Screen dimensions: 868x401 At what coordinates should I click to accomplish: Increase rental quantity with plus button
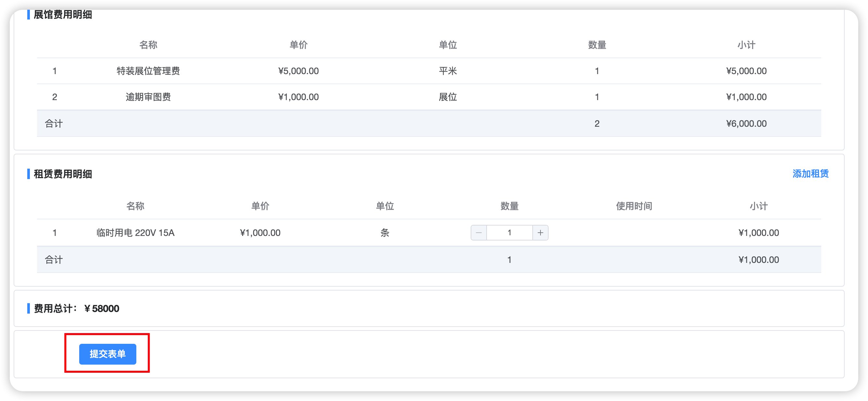[540, 233]
